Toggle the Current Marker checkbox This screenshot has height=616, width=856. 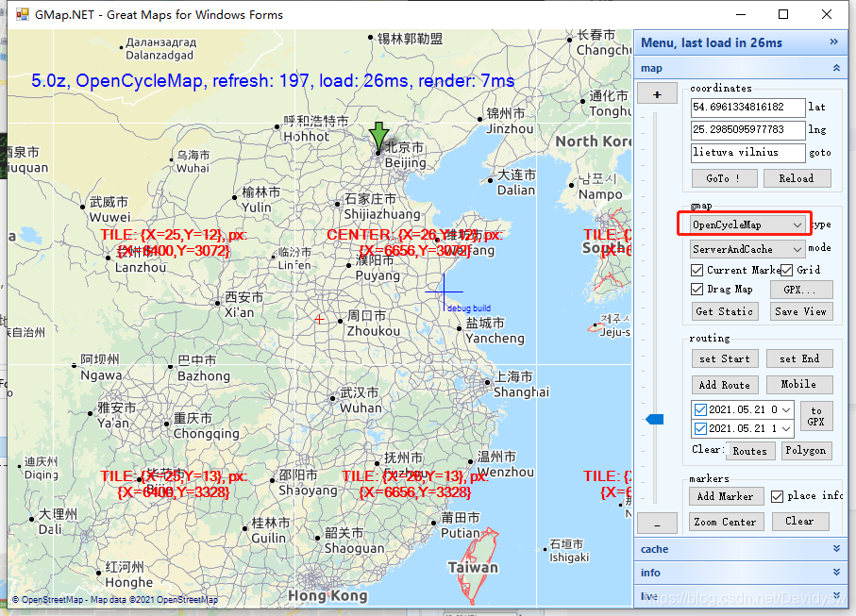pos(697,270)
